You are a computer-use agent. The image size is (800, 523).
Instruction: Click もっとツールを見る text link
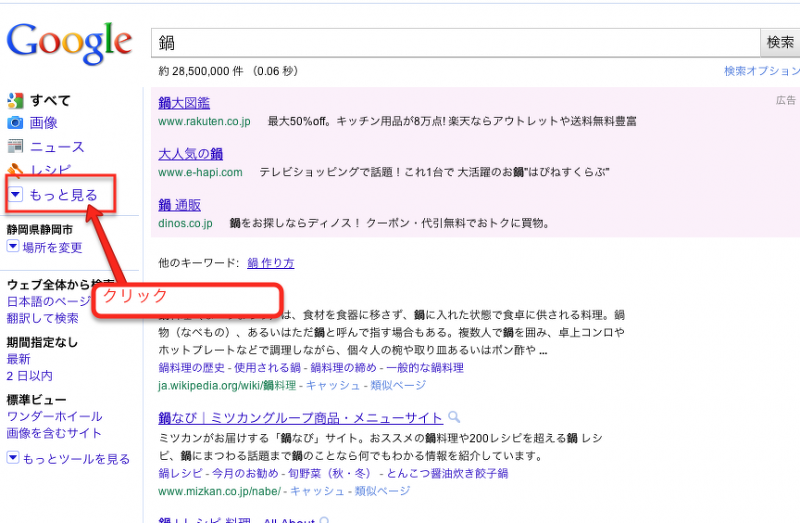tap(76, 459)
